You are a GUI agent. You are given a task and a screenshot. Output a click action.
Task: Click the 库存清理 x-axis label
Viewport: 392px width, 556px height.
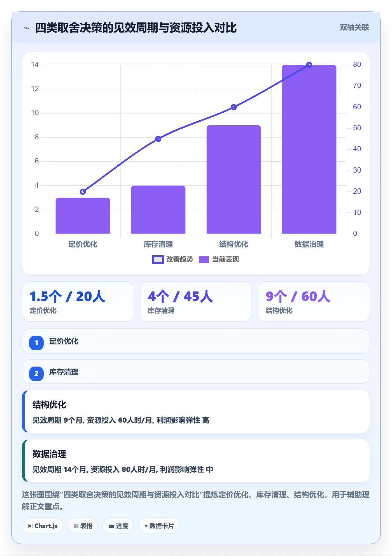pos(158,244)
